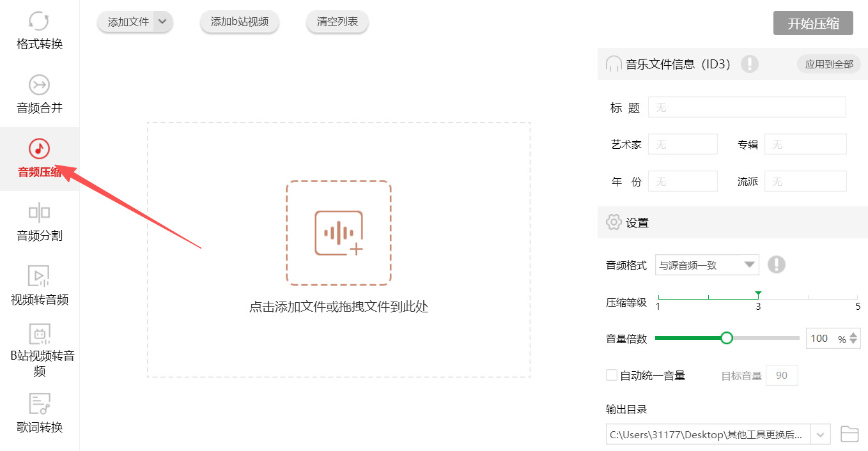The image size is (868, 451).
Task: Switch to the 格式转换 tab label
Action: [40, 44]
